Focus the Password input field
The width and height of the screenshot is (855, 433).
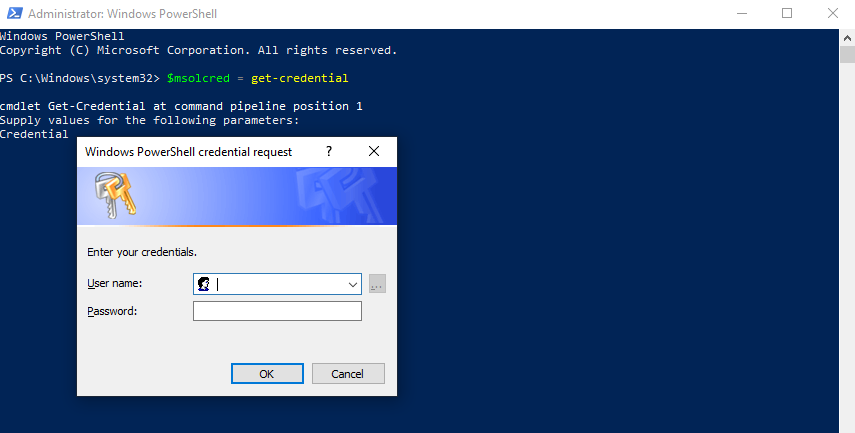click(x=277, y=311)
